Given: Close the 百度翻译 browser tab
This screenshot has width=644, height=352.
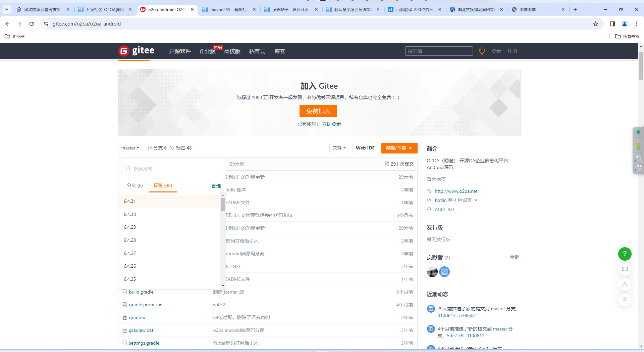Looking at the screenshot, I should click(x=440, y=9).
